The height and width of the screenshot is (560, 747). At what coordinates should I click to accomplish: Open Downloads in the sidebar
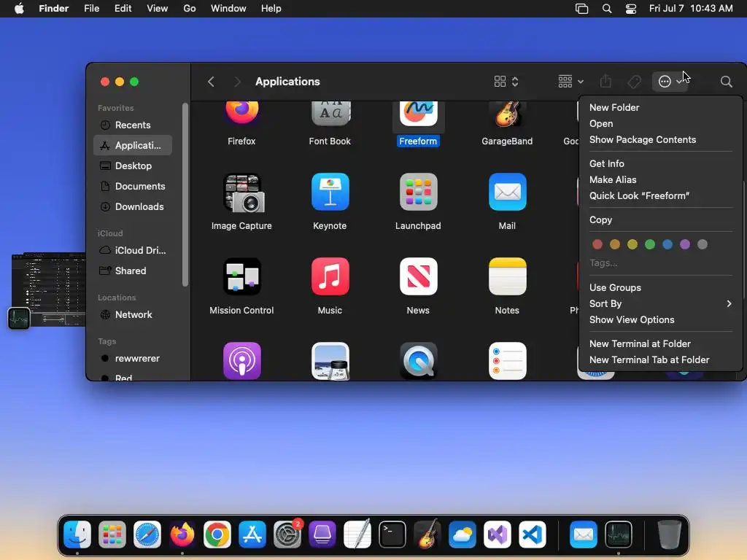133,207
